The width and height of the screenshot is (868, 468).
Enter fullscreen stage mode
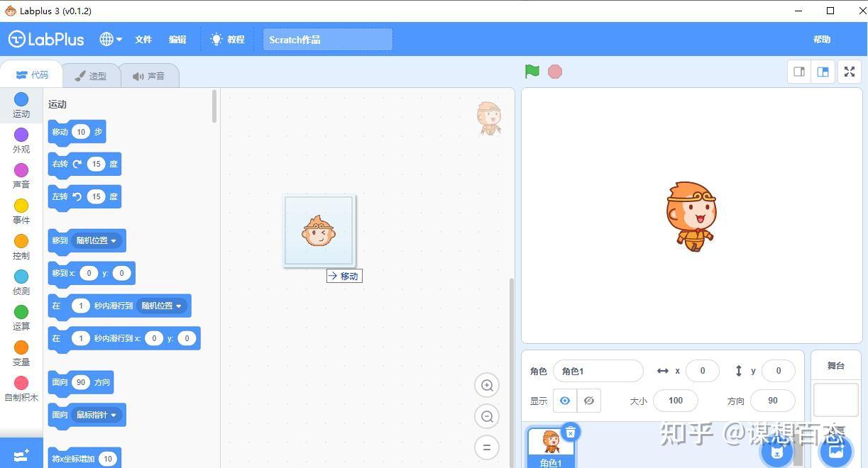(x=849, y=72)
